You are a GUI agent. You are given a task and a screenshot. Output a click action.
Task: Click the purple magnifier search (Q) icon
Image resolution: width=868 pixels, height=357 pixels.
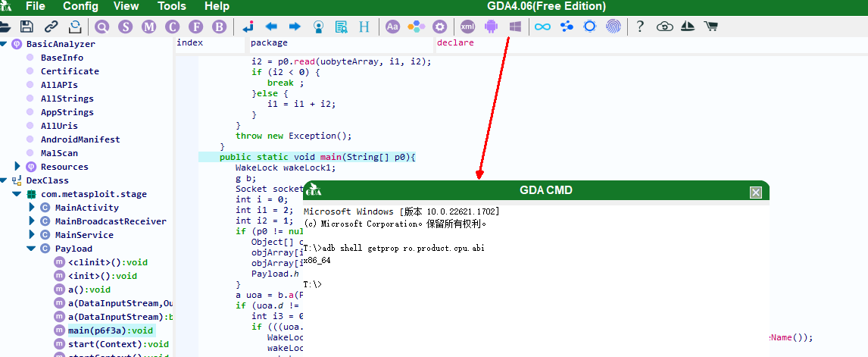[x=102, y=26]
